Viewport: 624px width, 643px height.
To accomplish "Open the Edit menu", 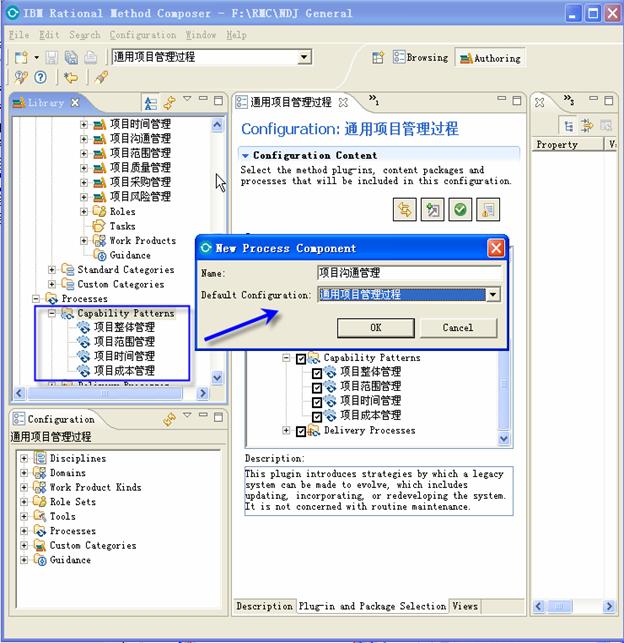I will 50,35.
